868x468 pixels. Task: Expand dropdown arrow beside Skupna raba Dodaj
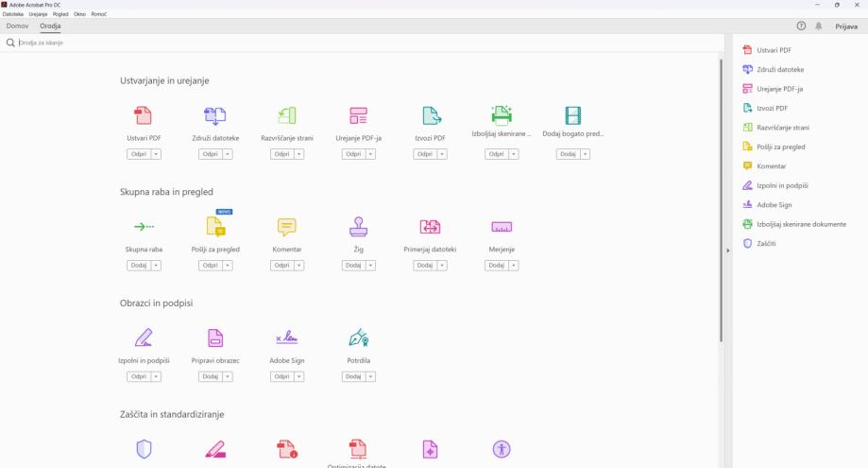coord(156,266)
